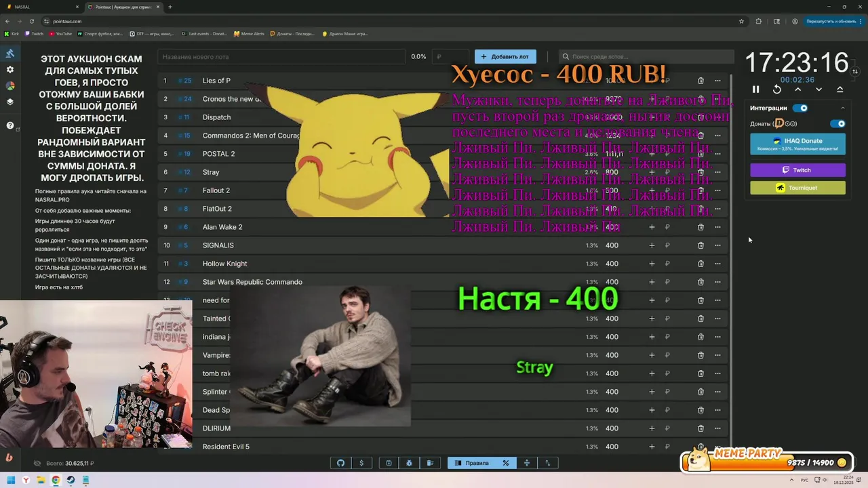Open more options for Lies of P
The image size is (868, 488).
pos(717,81)
